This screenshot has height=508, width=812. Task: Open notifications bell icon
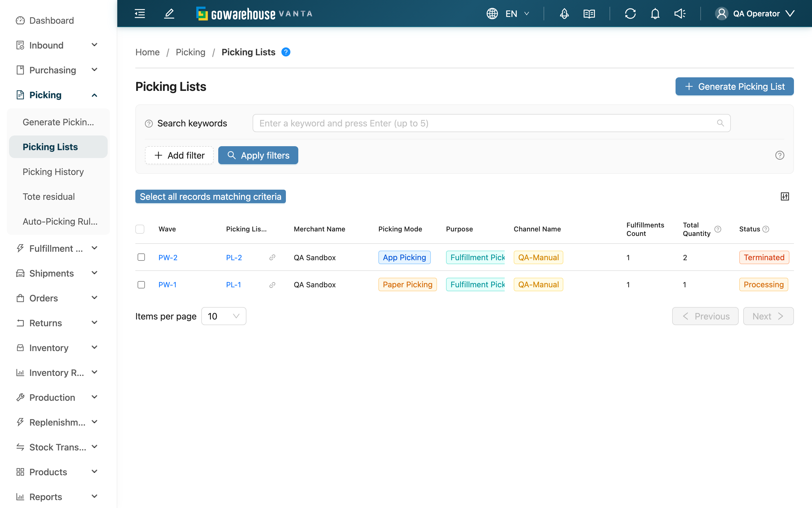point(655,14)
